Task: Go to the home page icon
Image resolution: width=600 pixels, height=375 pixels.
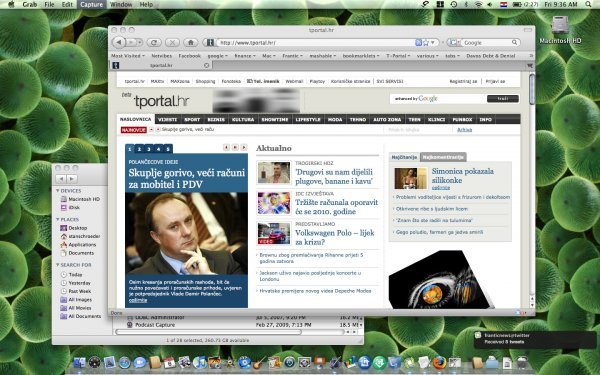Action: [191, 42]
